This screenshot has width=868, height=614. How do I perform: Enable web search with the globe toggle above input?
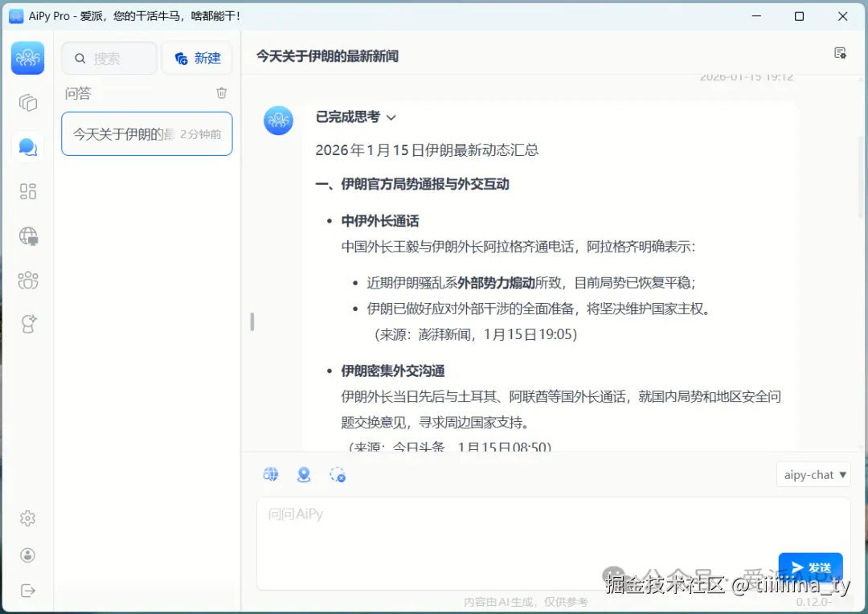271,474
